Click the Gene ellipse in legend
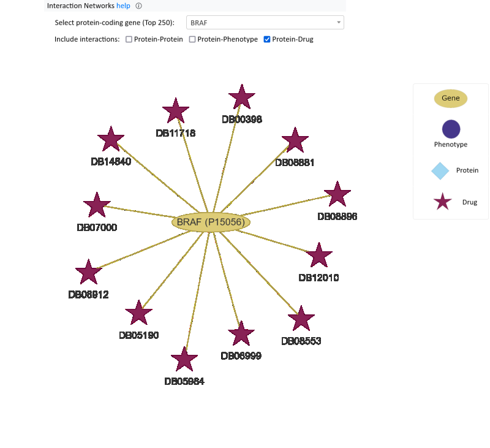The image size is (490, 448). [x=451, y=98]
